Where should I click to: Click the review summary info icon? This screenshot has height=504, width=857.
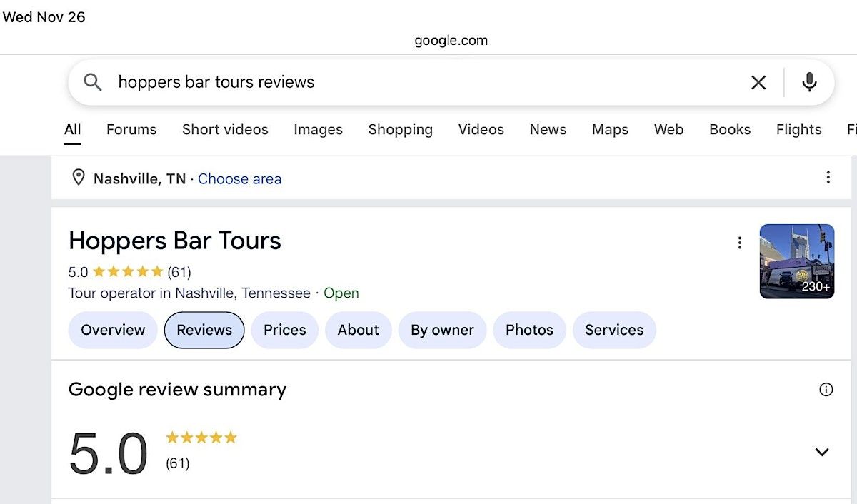click(826, 390)
